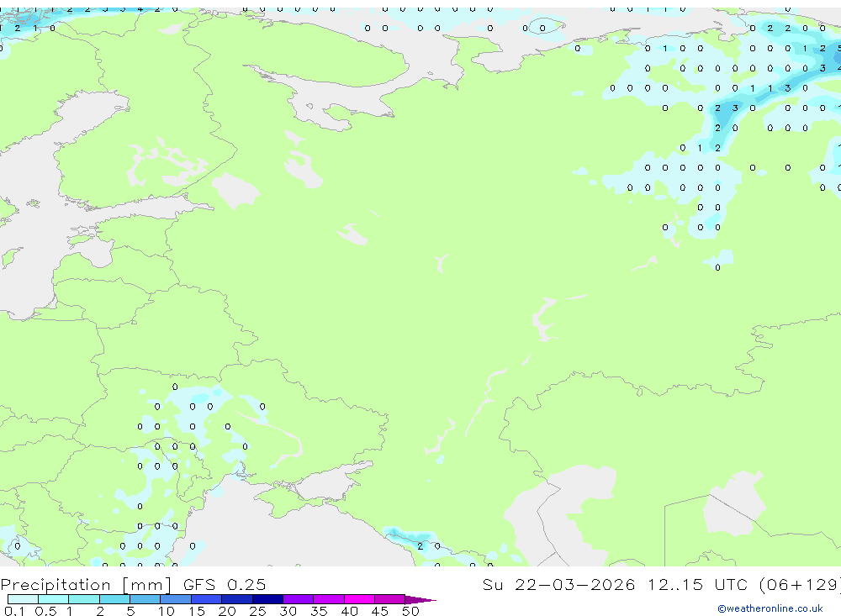
Task: Click the "0.5" legend label
Action: click(45, 611)
